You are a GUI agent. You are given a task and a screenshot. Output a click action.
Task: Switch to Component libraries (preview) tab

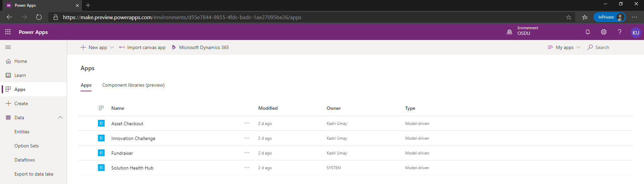coord(133,85)
